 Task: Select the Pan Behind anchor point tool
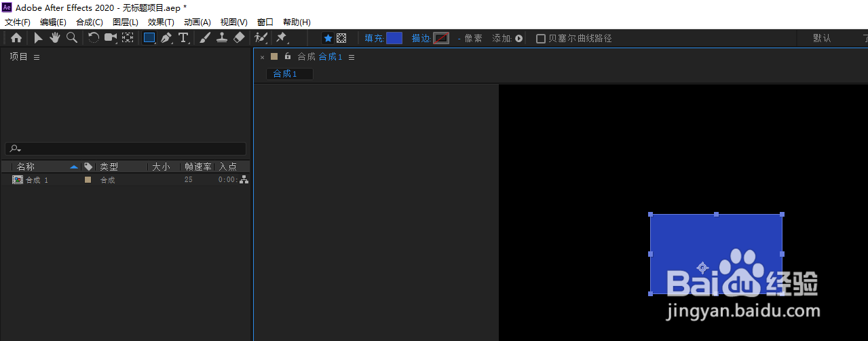128,38
